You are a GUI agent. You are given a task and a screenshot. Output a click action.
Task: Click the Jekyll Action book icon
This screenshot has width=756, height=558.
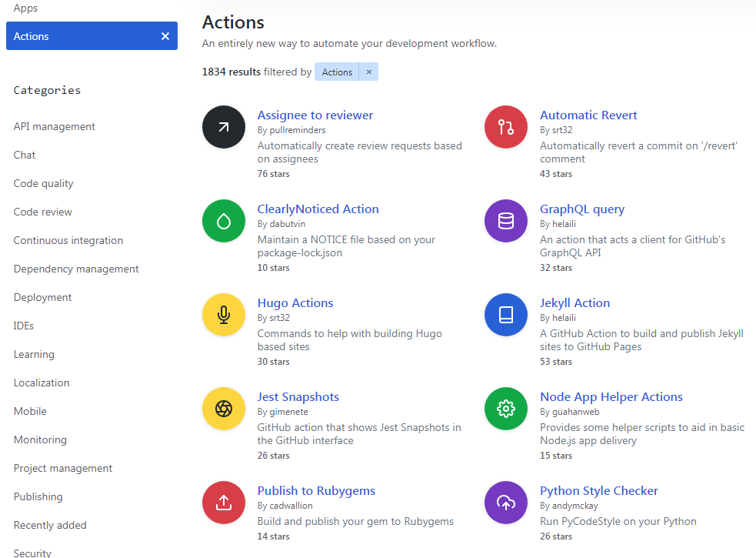pos(506,315)
